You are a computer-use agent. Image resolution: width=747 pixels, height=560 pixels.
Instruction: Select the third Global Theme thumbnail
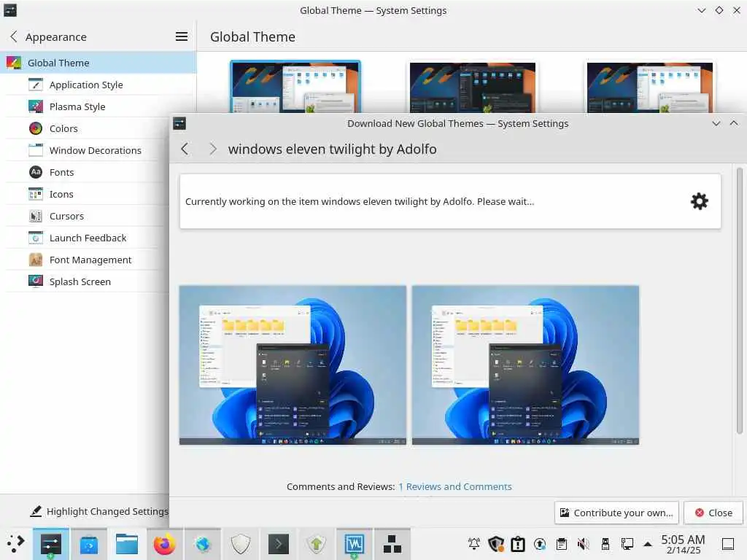(x=650, y=87)
